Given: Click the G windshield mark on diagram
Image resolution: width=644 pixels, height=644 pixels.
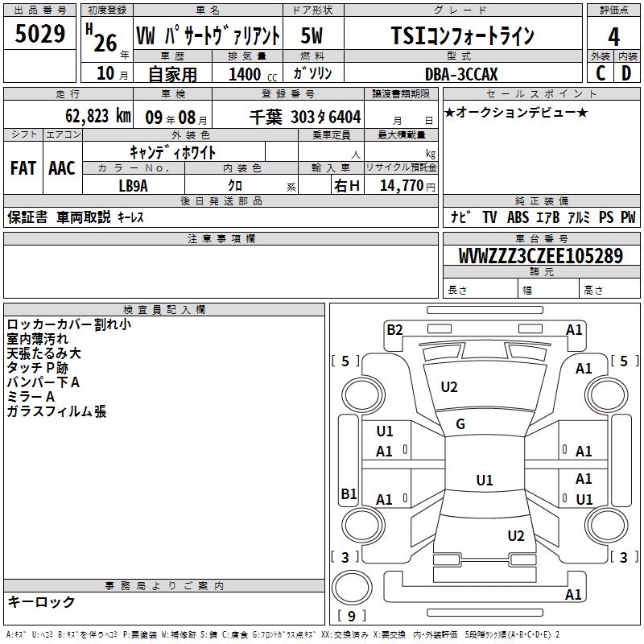Looking at the screenshot, I should pyautogui.click(x=460, y=424).
